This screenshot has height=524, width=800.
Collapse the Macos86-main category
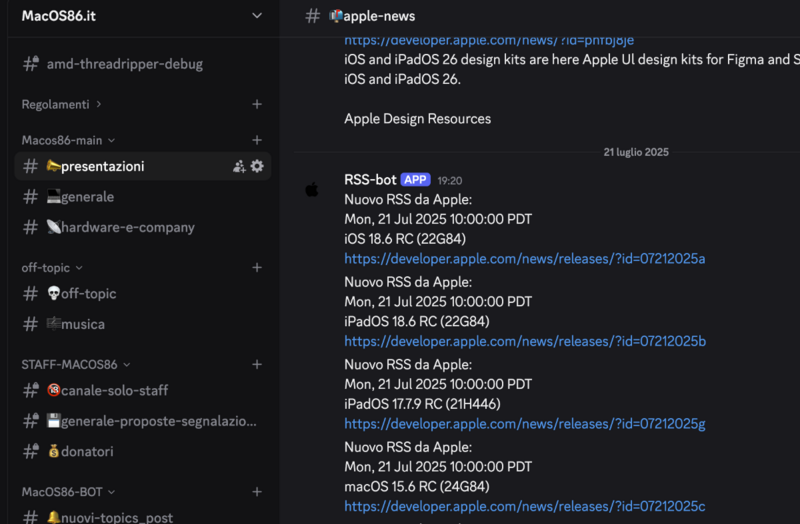(x=68, y=140)
